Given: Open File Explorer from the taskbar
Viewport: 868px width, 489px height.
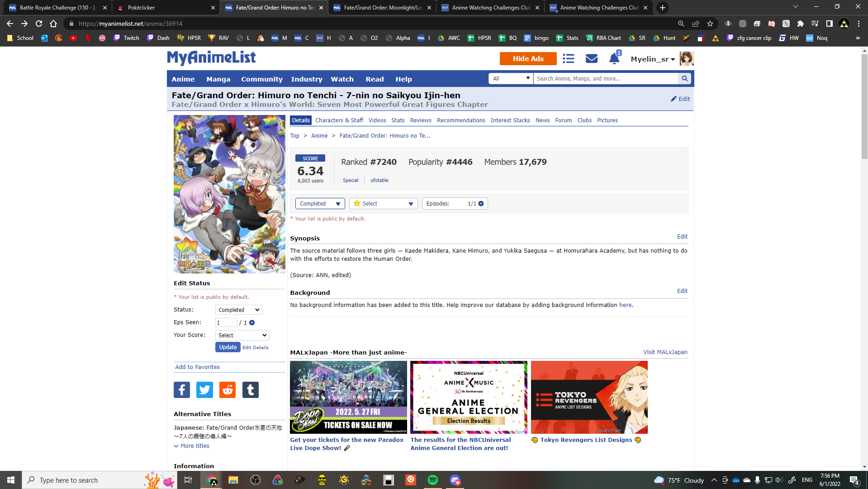Looking at the screenshot, I should pyautogui.click(x=233, y=480).
